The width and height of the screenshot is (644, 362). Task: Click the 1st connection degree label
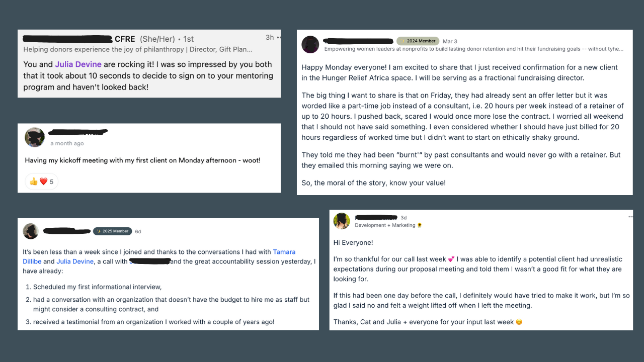coord(188,39)
